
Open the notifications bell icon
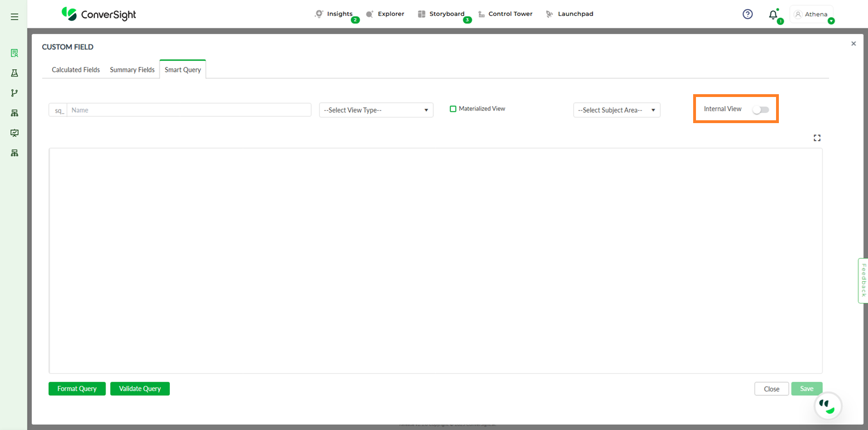click(x=773, y=15)
